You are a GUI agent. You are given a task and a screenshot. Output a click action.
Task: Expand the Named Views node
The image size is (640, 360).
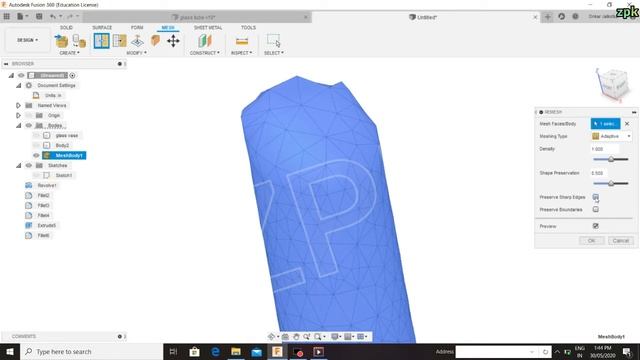coord(18,105)
